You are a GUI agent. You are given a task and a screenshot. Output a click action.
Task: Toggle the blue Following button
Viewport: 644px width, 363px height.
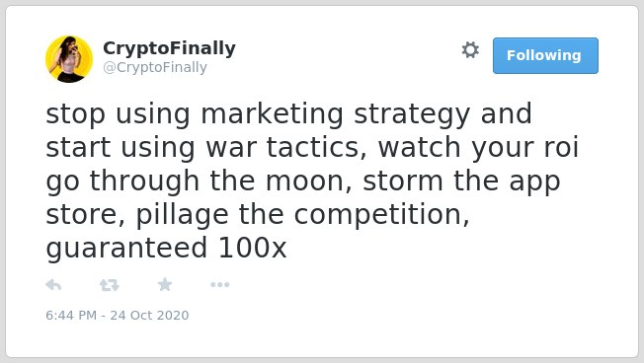tap(545, 56)
